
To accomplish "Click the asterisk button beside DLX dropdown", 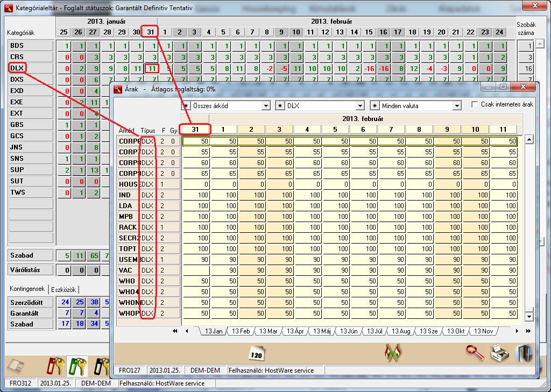I will [280, 106].
